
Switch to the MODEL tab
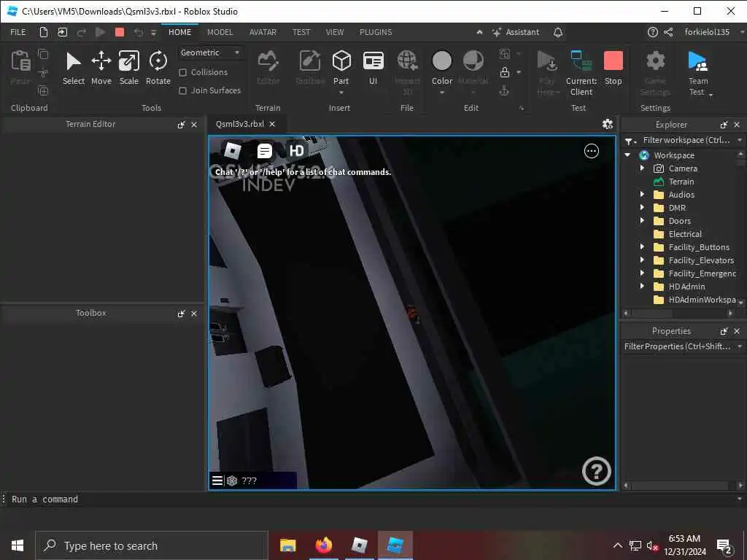click(x=220, y=32)
